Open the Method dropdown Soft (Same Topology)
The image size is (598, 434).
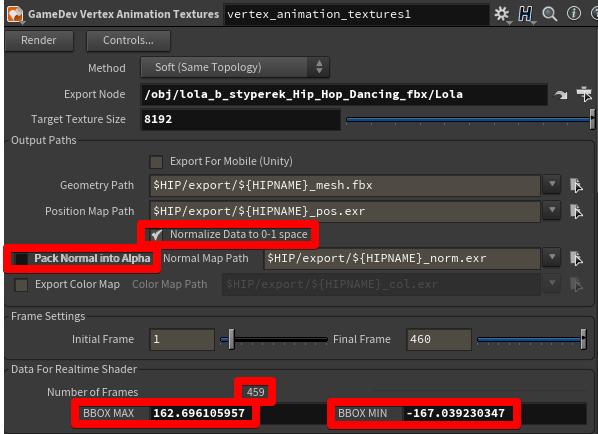[x=235, y=68]
